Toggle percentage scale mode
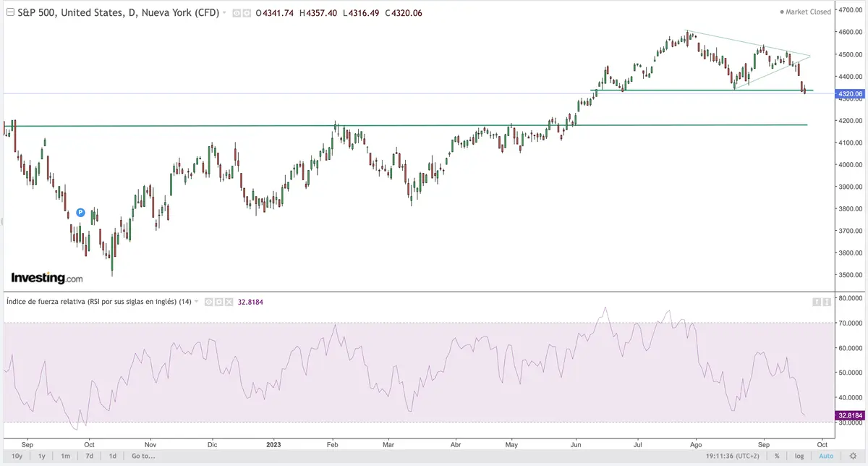This screenshot has height=466, width=868. click(x=777, y=456)
